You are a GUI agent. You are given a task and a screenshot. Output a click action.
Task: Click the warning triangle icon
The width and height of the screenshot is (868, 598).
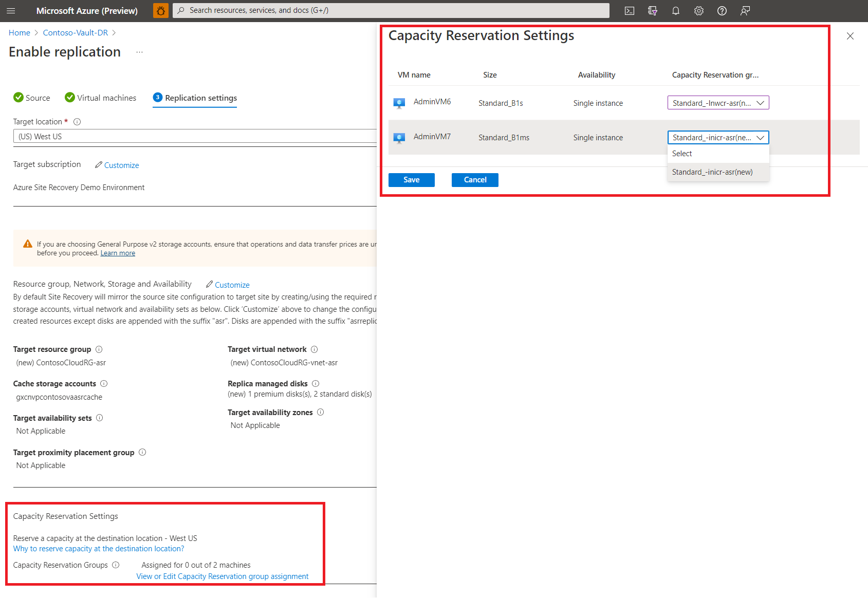[28, 244]
